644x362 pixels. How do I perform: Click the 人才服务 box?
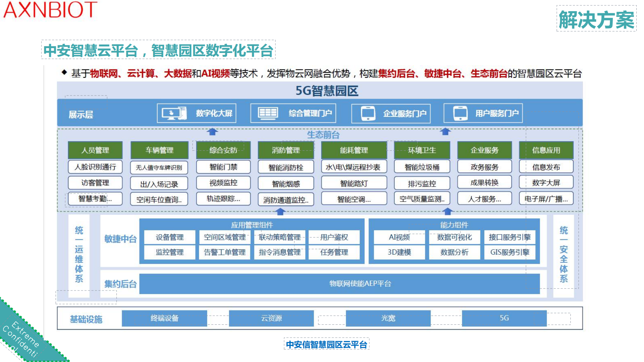pyautogui.click(x=484, y=199)
